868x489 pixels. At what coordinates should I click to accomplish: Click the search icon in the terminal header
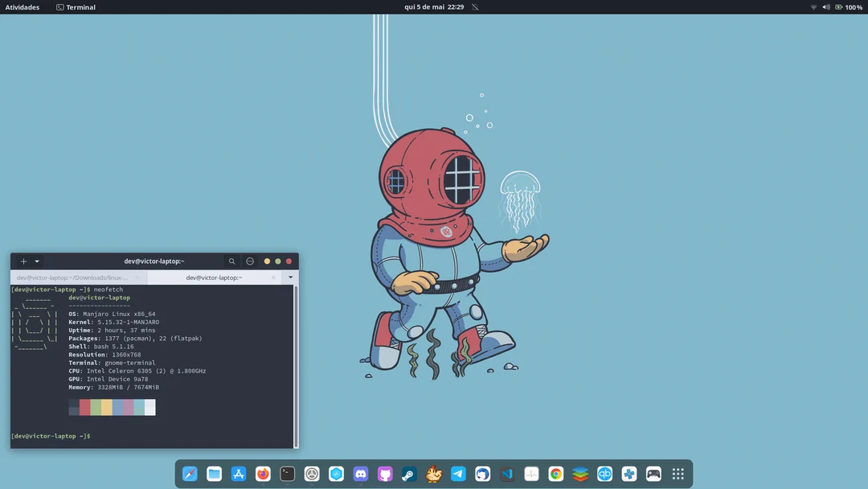pyautogui.click(x=231, y=261)
